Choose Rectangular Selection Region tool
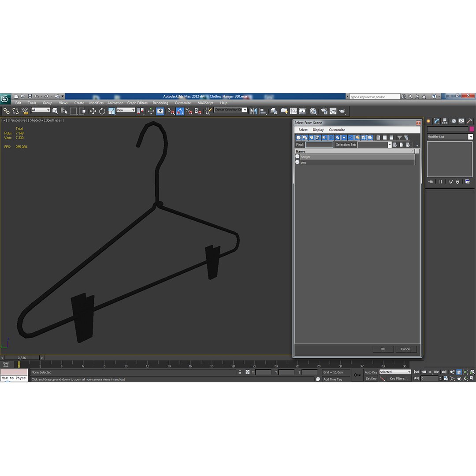This screenshot has height=476, width=476. click(x=73, y=112)
